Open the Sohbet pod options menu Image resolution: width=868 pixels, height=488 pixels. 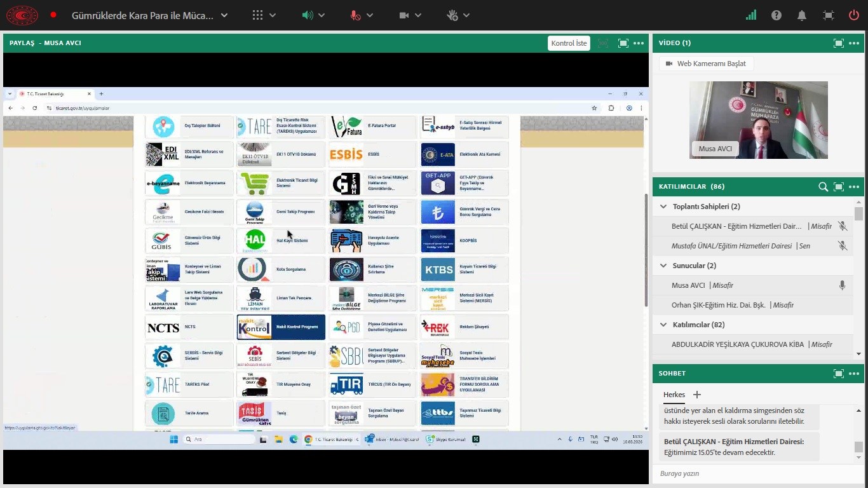tap(854, 374)
